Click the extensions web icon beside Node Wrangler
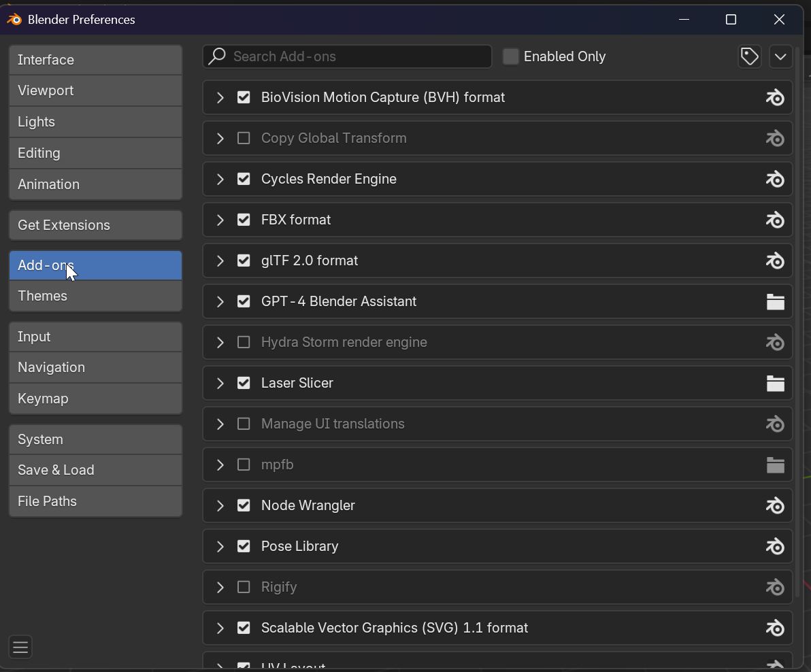 (x=775, y=505)
